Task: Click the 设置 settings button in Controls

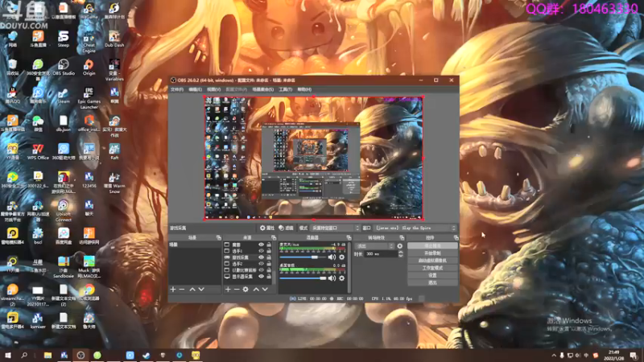Action: click(432, 275)
